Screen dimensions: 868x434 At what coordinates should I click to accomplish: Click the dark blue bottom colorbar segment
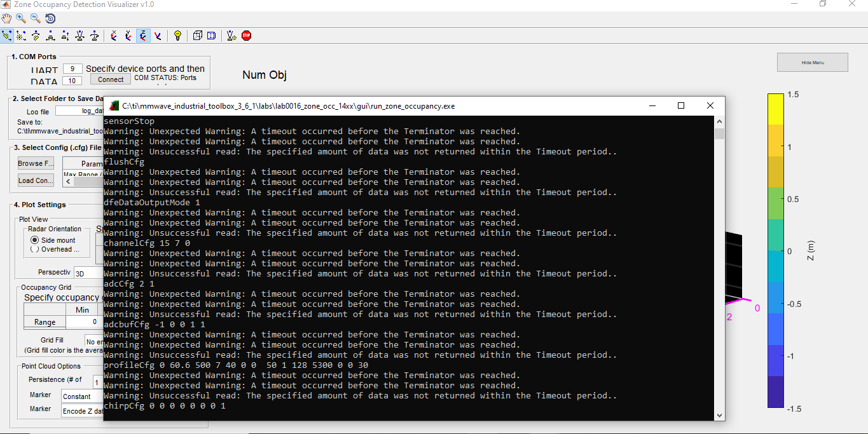coord(776,391)
